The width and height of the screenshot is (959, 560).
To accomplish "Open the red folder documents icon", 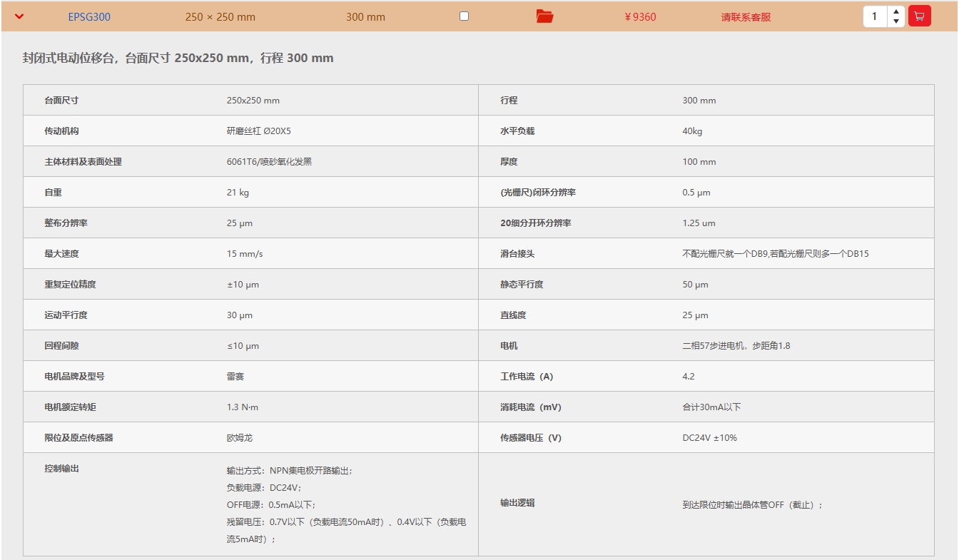I will point(544,16).
